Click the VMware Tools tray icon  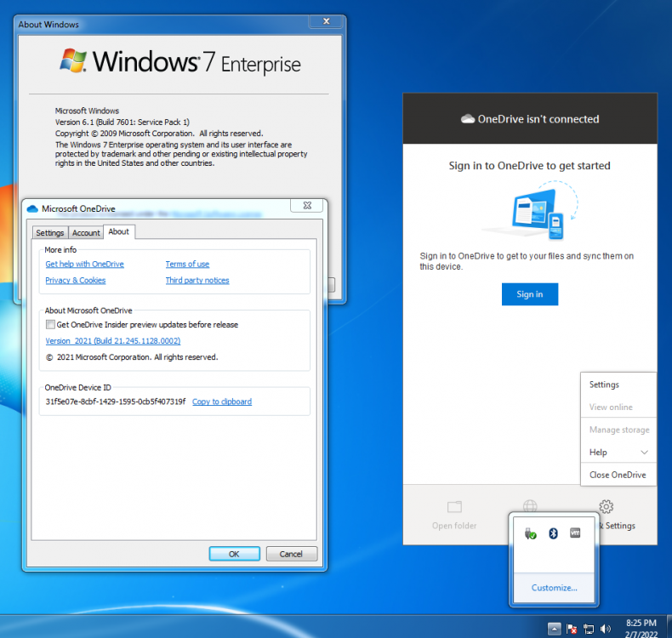[575, 533]
